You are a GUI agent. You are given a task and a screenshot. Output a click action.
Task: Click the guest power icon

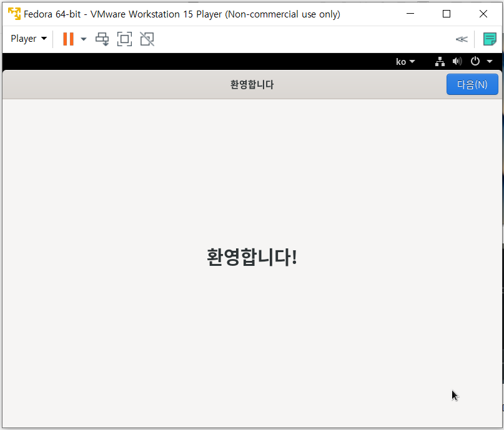[x=475, y=61]
